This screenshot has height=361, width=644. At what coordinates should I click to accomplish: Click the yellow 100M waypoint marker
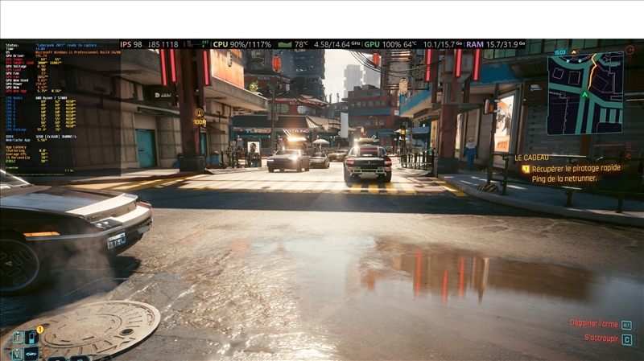[199, 113]
